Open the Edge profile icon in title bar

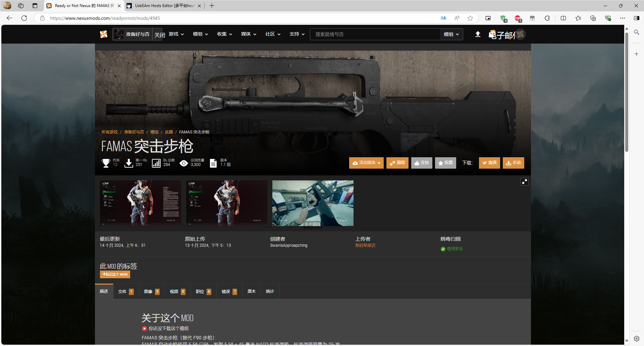tap(7, 6)
